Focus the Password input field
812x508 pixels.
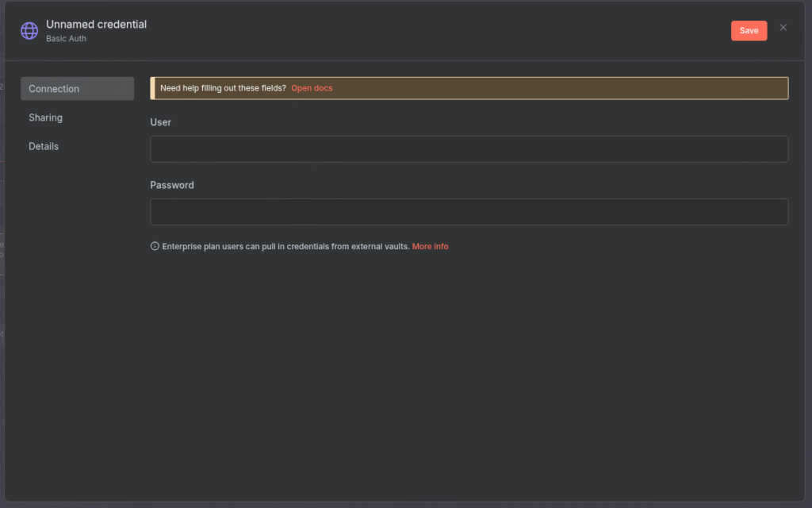click(469, 212)
